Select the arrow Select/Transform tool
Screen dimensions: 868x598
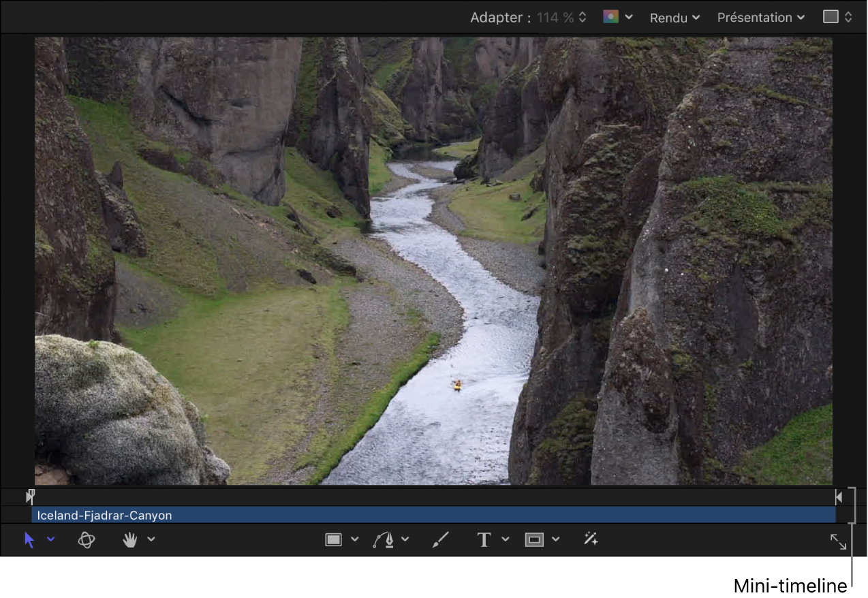click(x=29, y=540)
